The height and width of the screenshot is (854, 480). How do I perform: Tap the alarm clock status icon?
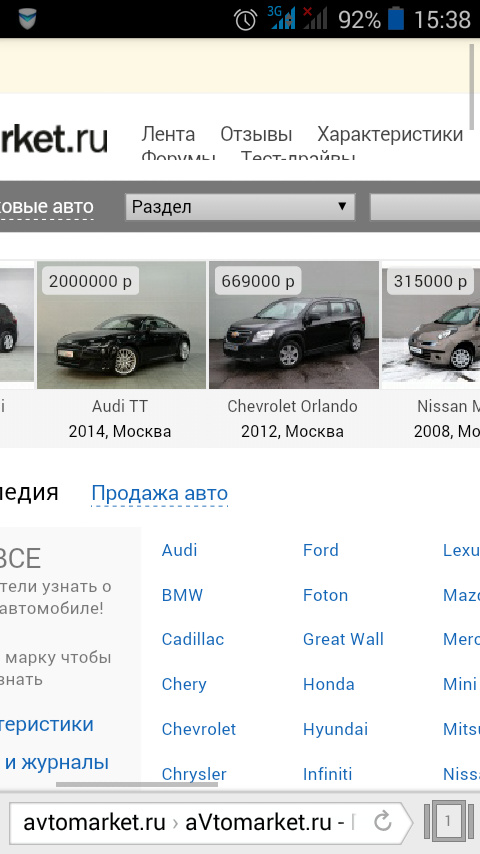pos(246,20)
